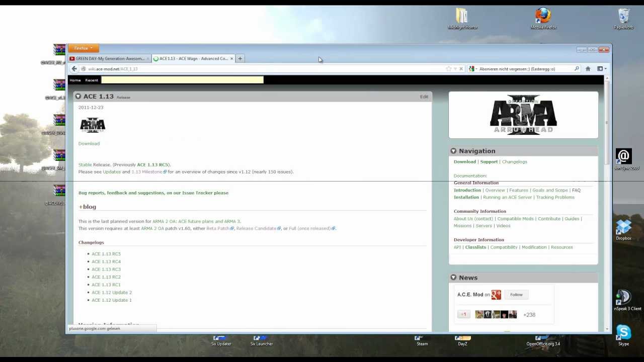644x362 pixels.
Task: Open Changelogs in the Navigation panel
Action: coord(514,162)
